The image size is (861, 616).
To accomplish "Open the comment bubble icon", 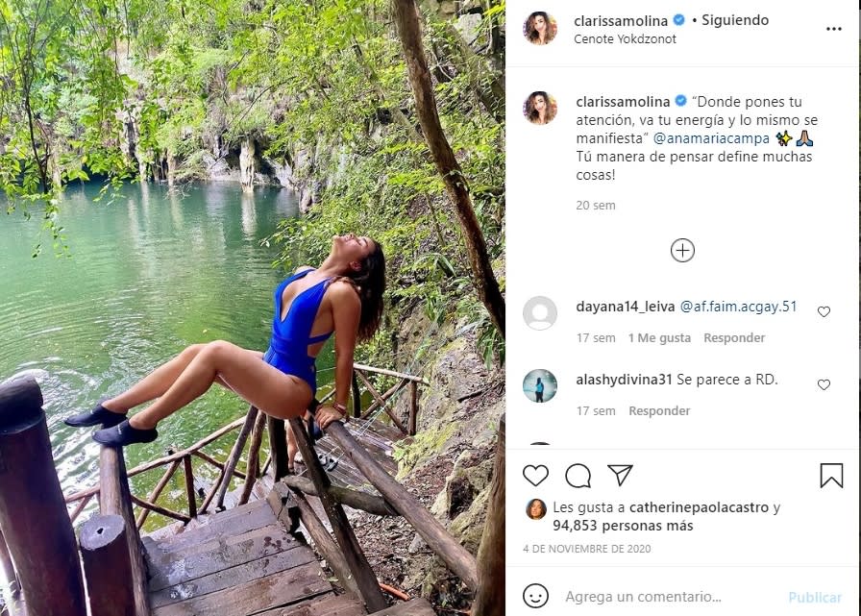I will tap(578, 476).
